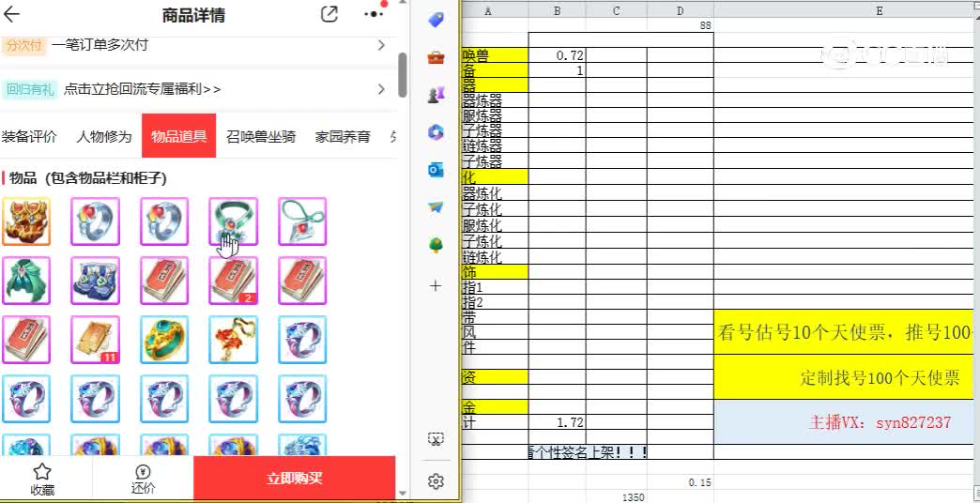
Task: Open the tree icon in sidebar
Action: [x=436, y=244]
